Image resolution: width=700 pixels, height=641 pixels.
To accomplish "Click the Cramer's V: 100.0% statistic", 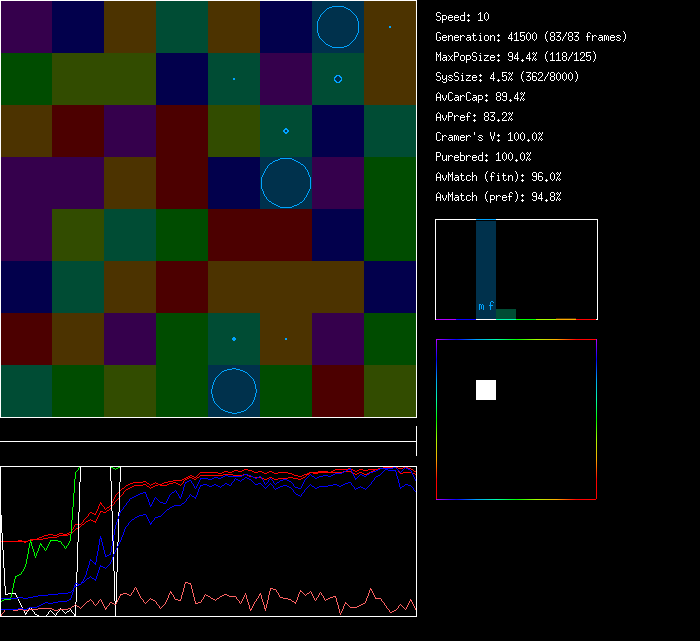I will (x=489, y=137).
